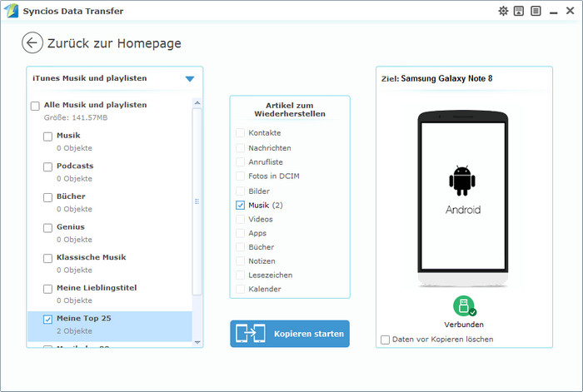Close the Syncios Data Transfer window

pyautogui.click(x=570, y=11)
